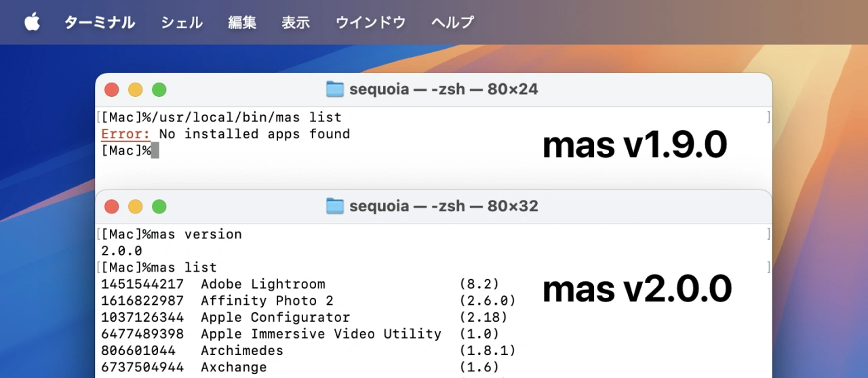The height and width of the screenshot is (378, 868).
Task: Minimize the 80×24 terminal window
Action: click(136, 89)
